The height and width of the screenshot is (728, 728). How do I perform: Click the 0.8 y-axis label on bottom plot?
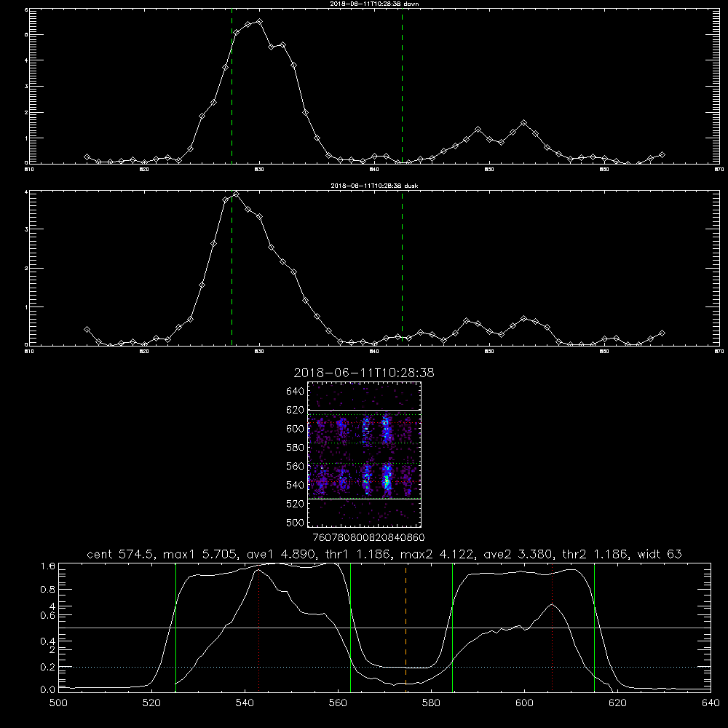click(48, 589)
